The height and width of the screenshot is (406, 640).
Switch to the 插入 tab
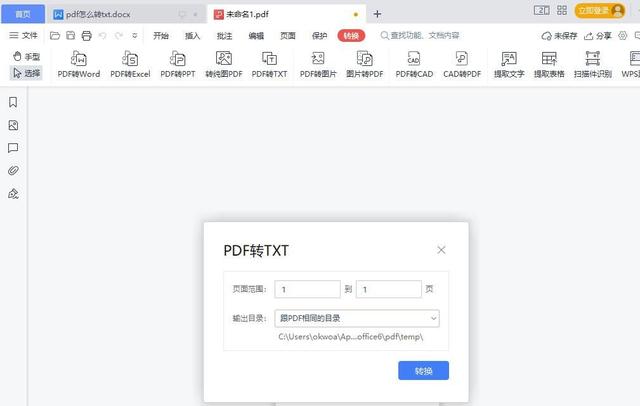tap(192, 36)
